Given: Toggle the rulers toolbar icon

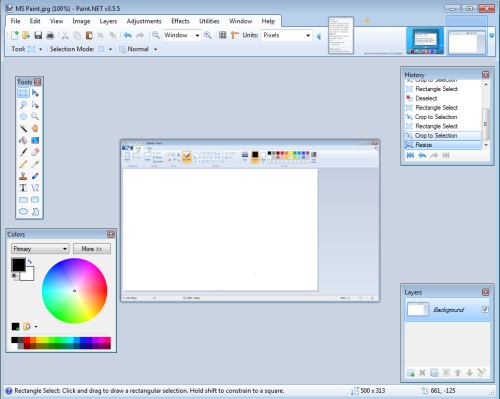Looking at the screenshot, I should 235,35.
